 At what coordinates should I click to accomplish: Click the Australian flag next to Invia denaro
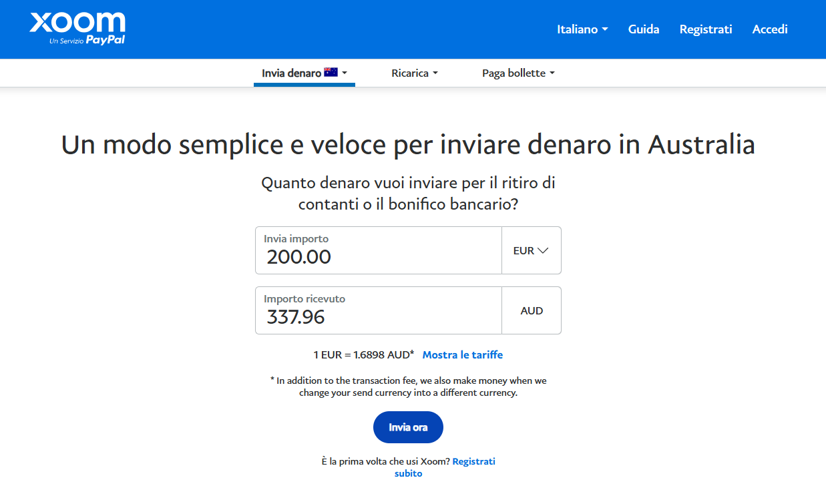click(331, 73)
